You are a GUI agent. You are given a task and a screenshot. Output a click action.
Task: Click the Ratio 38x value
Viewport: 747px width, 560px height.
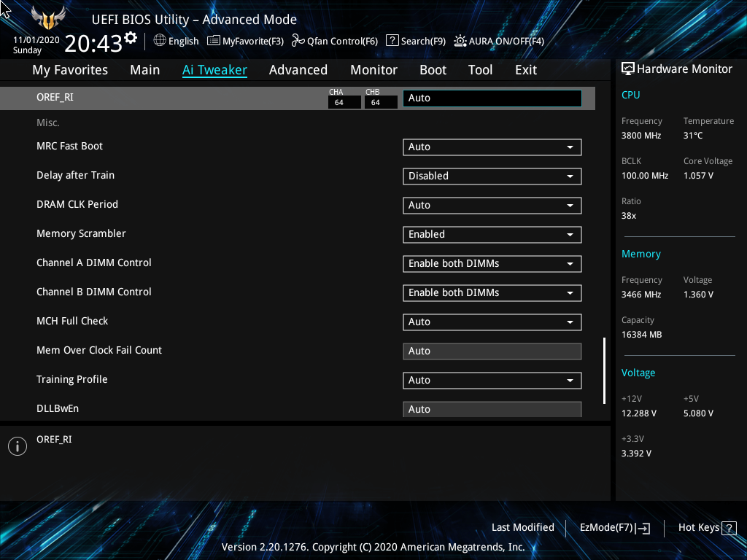[629, 216]
